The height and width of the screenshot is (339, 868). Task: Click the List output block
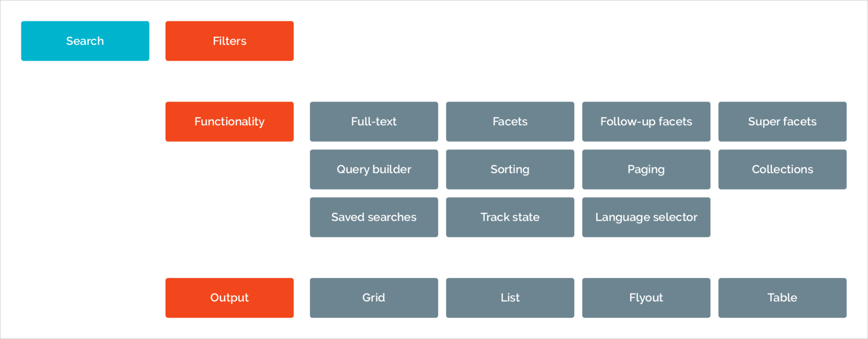[510, 298]
